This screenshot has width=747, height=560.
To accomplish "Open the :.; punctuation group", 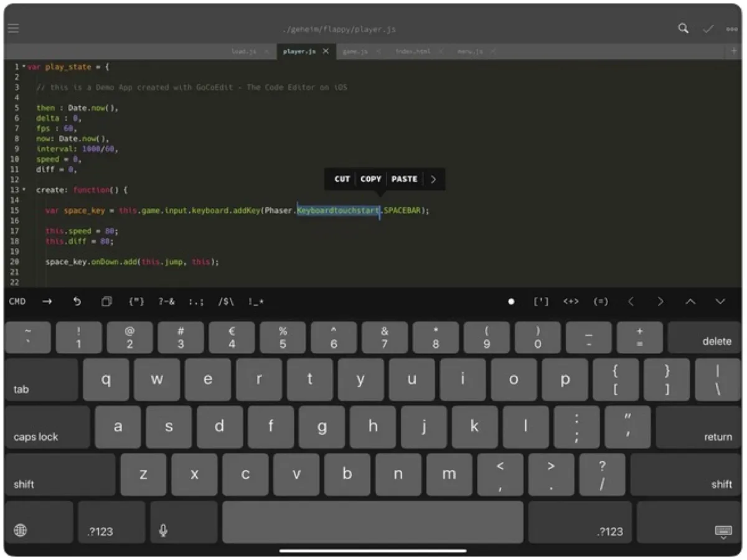I will (x=196, y=302).
